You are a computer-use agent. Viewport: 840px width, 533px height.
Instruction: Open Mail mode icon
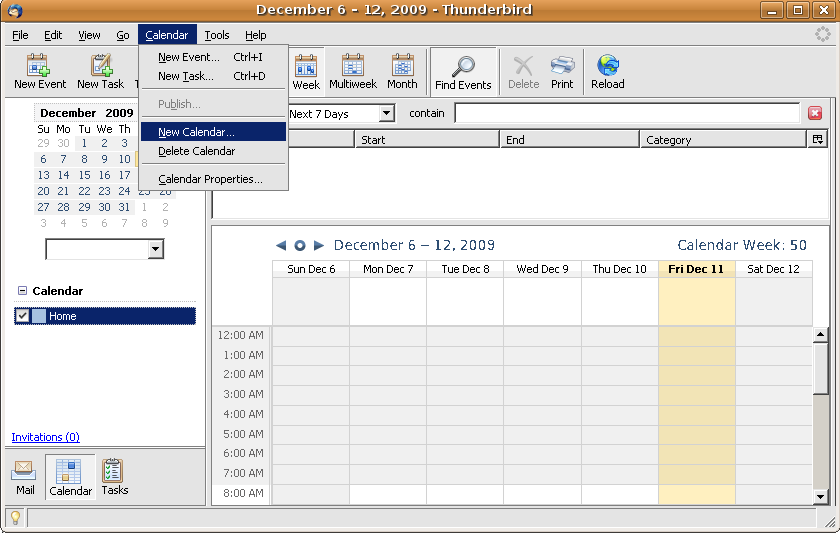(x=24, y=470)
